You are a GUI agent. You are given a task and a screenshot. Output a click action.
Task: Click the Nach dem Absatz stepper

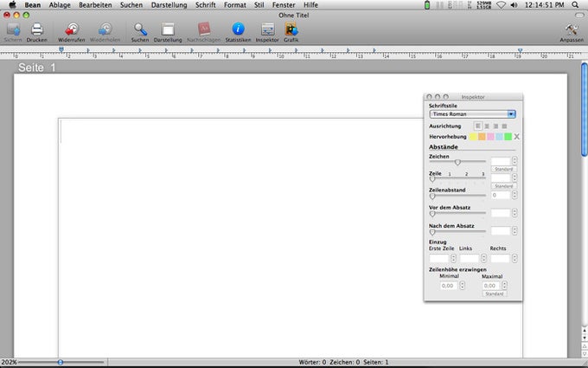pos(514,230)
